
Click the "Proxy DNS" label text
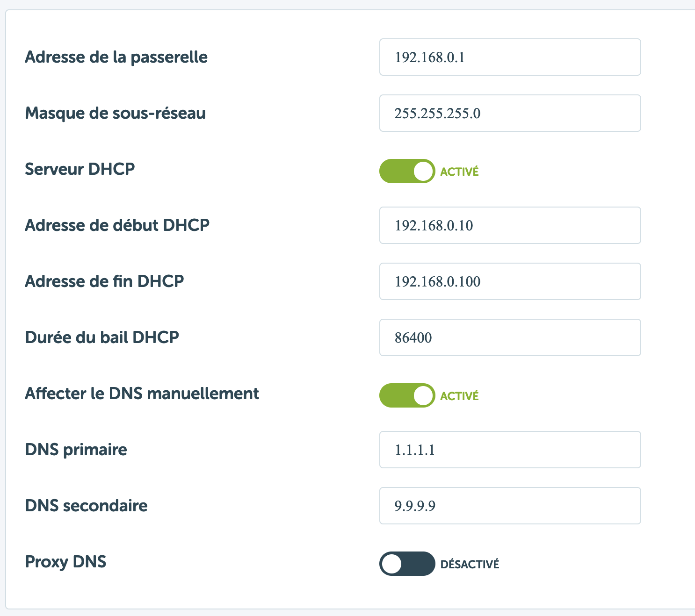tap(65, 562)
